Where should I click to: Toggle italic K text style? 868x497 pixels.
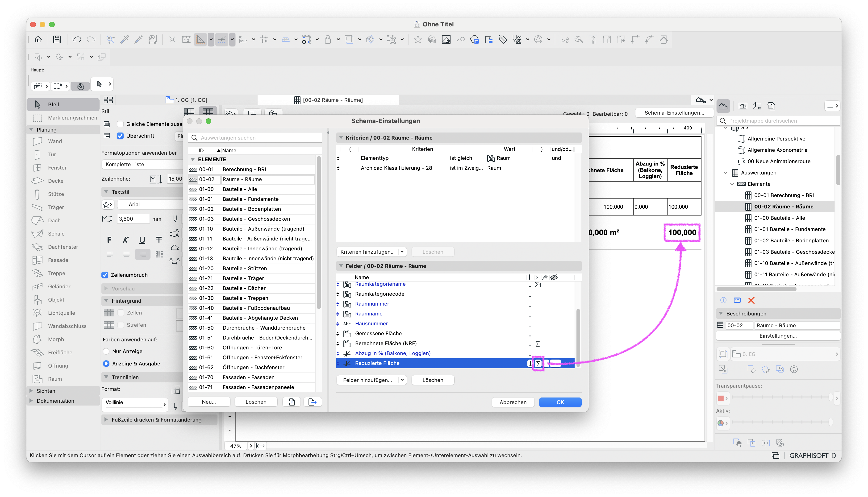[126, 240]
